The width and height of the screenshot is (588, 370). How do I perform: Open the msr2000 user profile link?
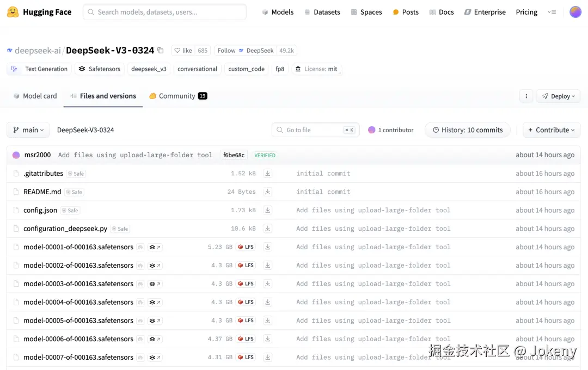pos(38,155)
